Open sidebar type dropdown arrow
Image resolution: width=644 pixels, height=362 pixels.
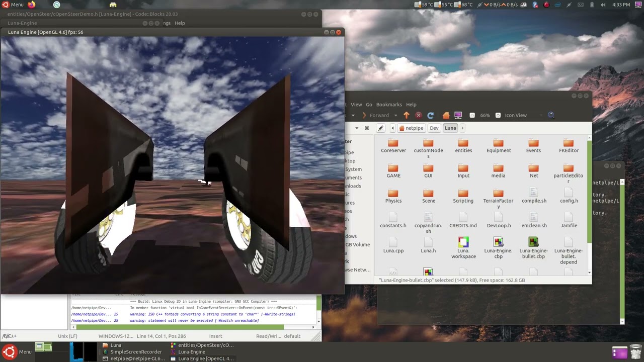[357, 128]
